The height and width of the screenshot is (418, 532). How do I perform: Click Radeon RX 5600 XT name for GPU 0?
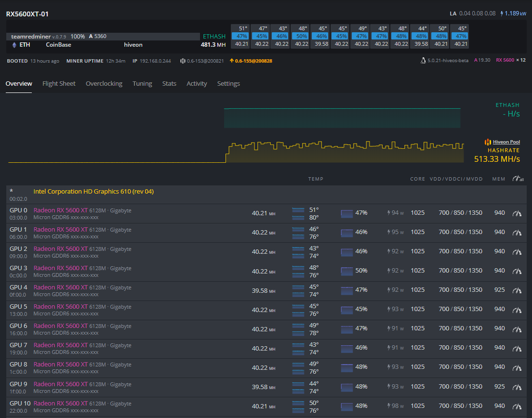pos(60,210)
